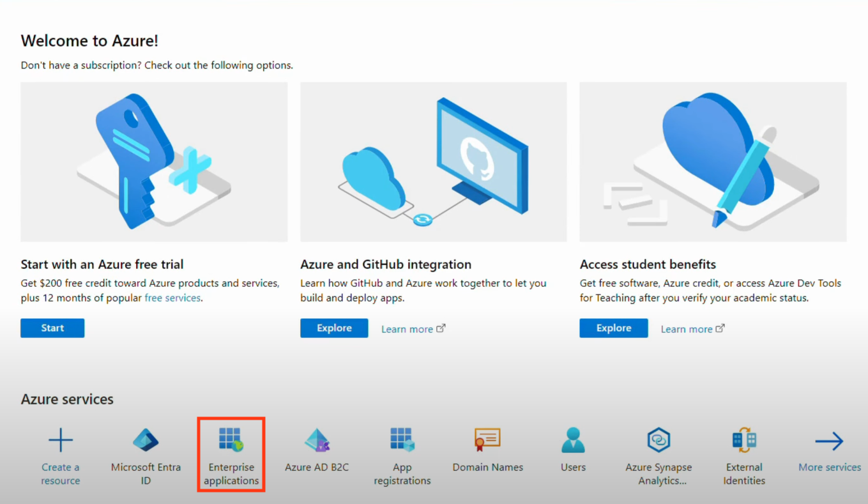Screen dimensions: 868x504
Task: Click the Domain Names label text
Action: click(487, 467)
